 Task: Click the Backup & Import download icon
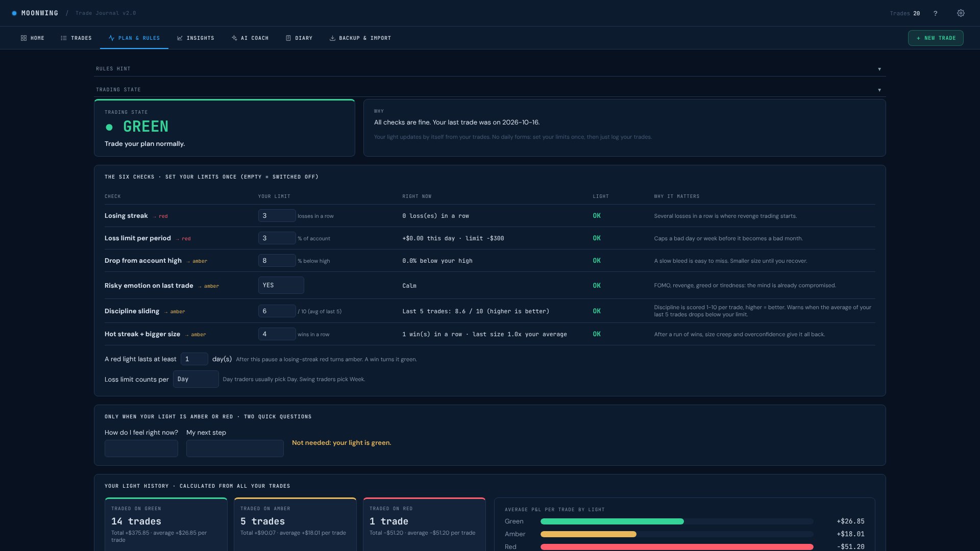(x=332, y=38)
